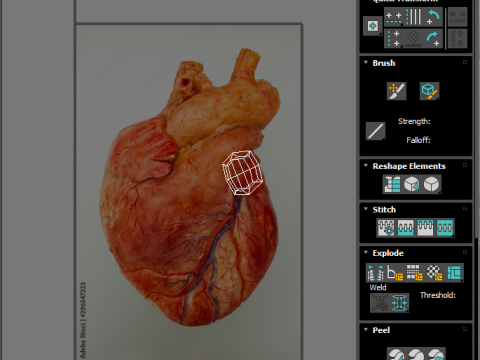The height and width of the screenshot is (360, 480).
Task: Click the Space Horizontally icon
Action: click(457, 17)
